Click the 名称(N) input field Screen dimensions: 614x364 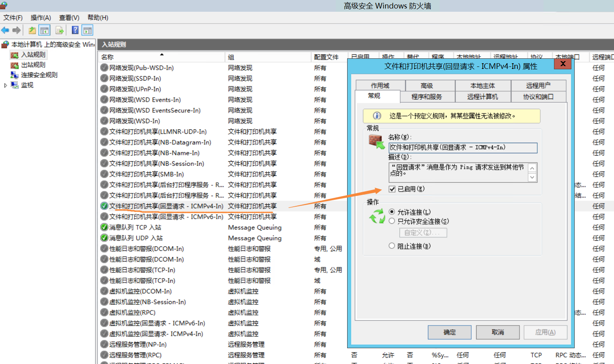coord(463,148)
